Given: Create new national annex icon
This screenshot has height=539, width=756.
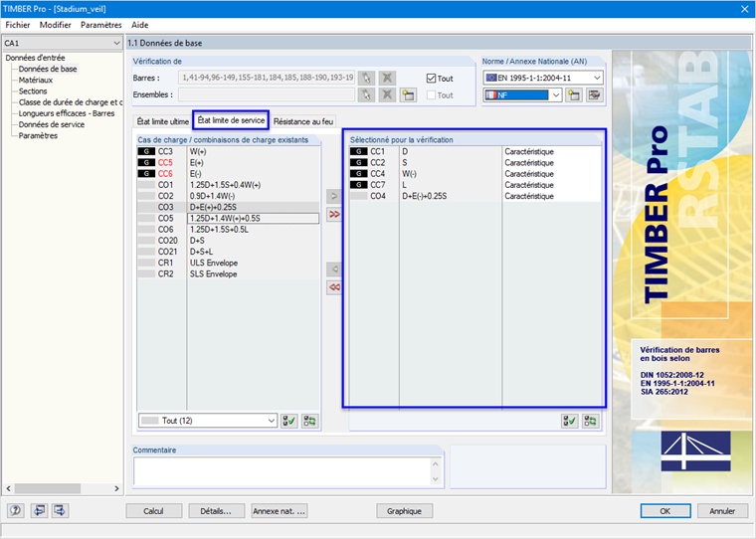Looking at the screenshot, I should coord(574,95).
